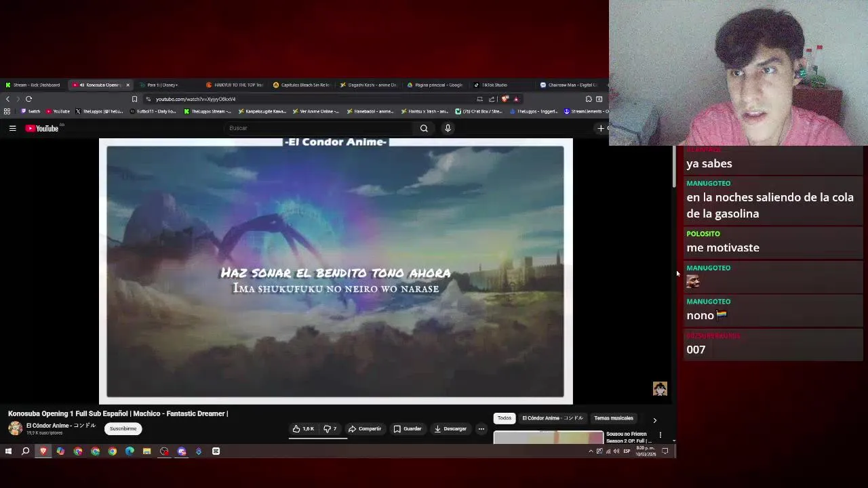Open the taskbar clock and date
868x488 pixels.
point(645,451)
